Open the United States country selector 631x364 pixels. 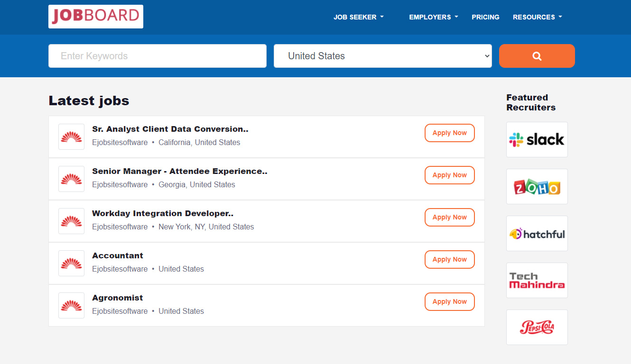coord(382,55)
